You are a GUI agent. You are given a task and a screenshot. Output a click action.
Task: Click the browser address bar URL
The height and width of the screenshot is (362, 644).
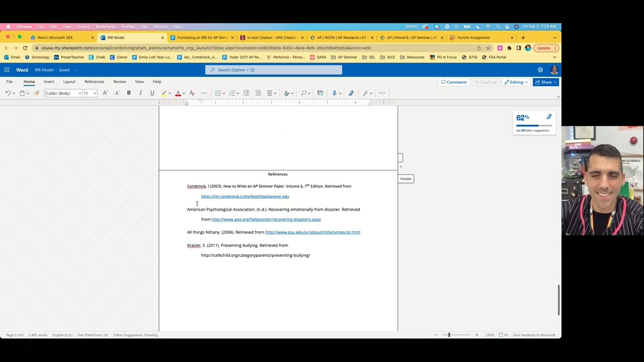point(206,48)
